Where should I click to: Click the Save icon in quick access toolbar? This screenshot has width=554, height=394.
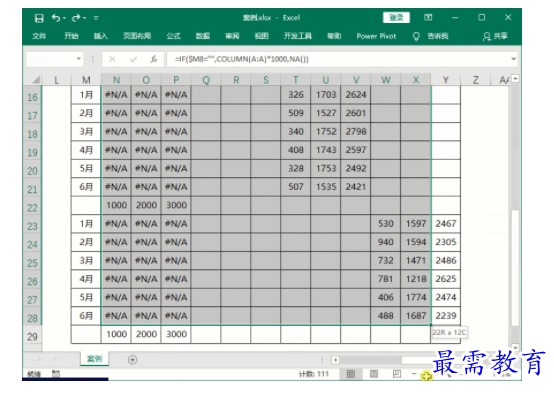click(39, 18)
